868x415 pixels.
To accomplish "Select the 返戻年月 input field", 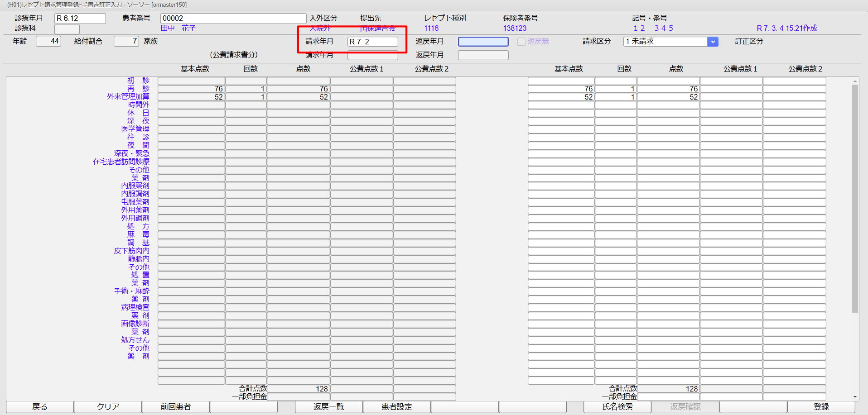I will point(483,42).
